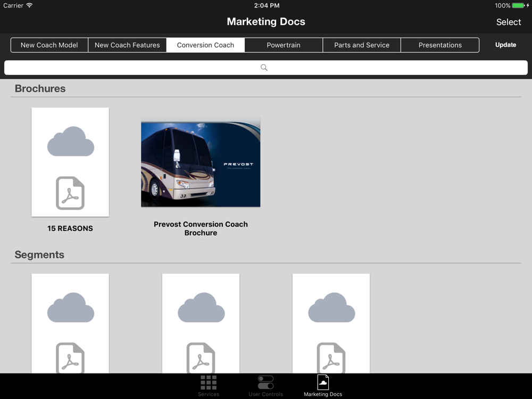Click the 15 REASONS label
The image size is (532, 399).
click(x=70, y=228)
